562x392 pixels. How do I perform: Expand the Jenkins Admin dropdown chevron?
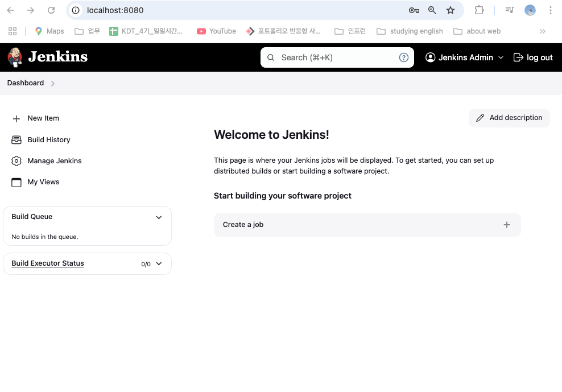pos(501,57)
